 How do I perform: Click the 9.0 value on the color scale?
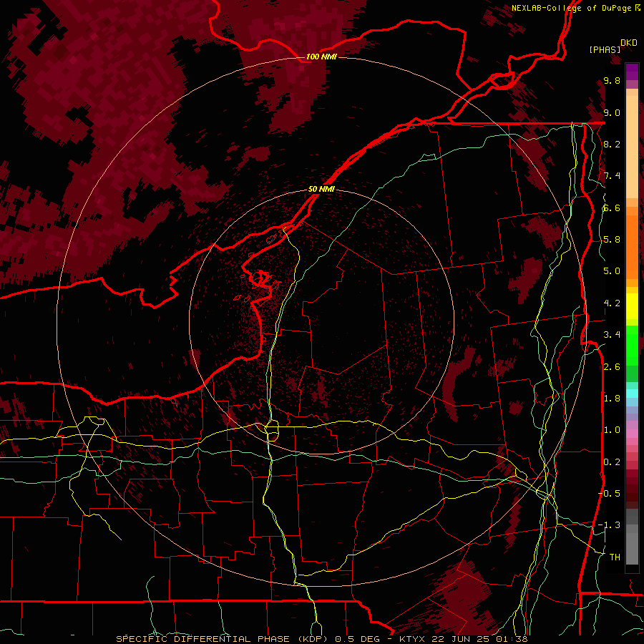pyautogui.click(x=612, y=112)
